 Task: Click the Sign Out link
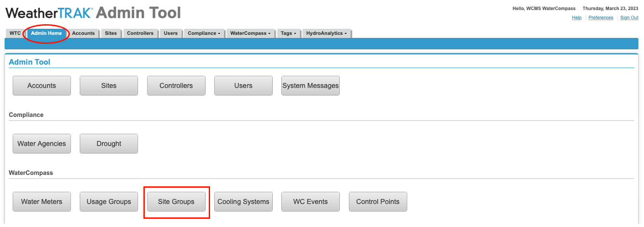coord(629,18)
